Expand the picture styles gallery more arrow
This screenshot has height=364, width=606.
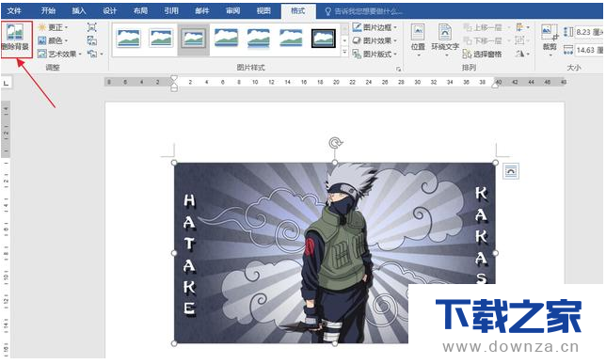344,52
